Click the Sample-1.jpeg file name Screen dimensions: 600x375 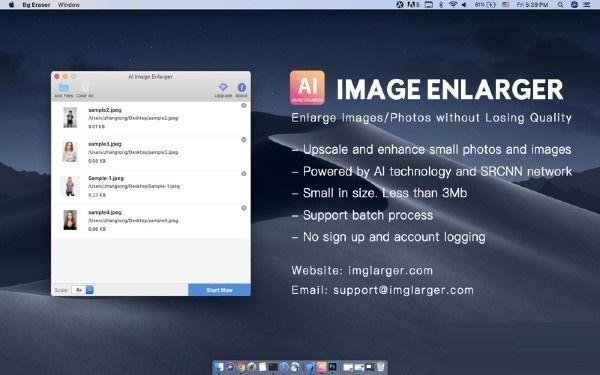pyautogui.click(x=106, y=178)
